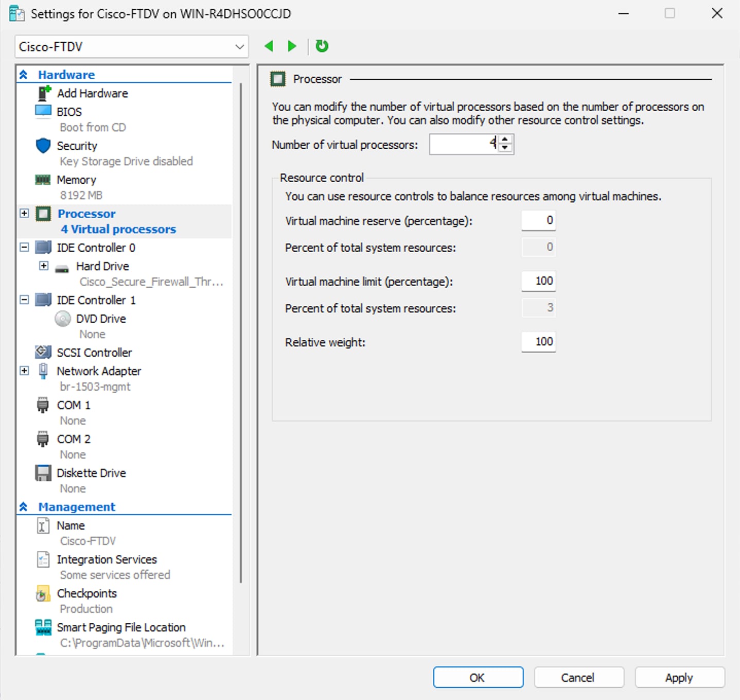Collapse the IDE Controller 1 node

pyautogui.click(x=24, y=300)
